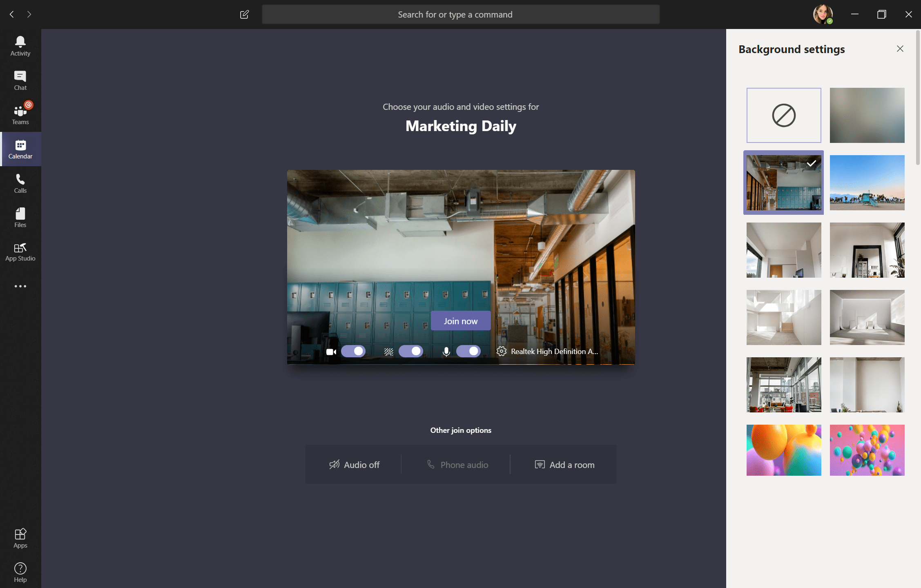This screenshot has height=588, width=921.
Task: Select Audio off join option
Action: [x=353, y=464]
